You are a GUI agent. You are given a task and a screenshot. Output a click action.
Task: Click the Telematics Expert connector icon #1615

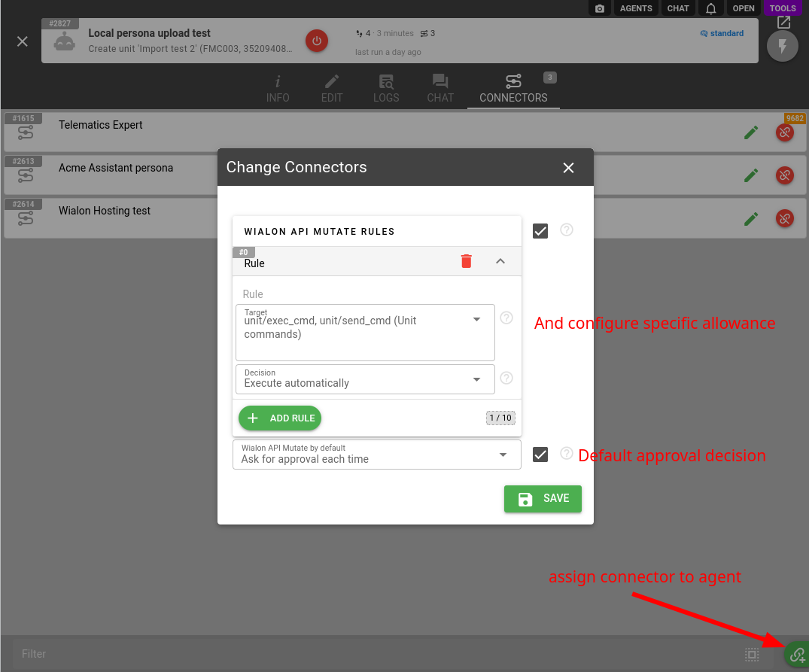(x=26, y=133)
